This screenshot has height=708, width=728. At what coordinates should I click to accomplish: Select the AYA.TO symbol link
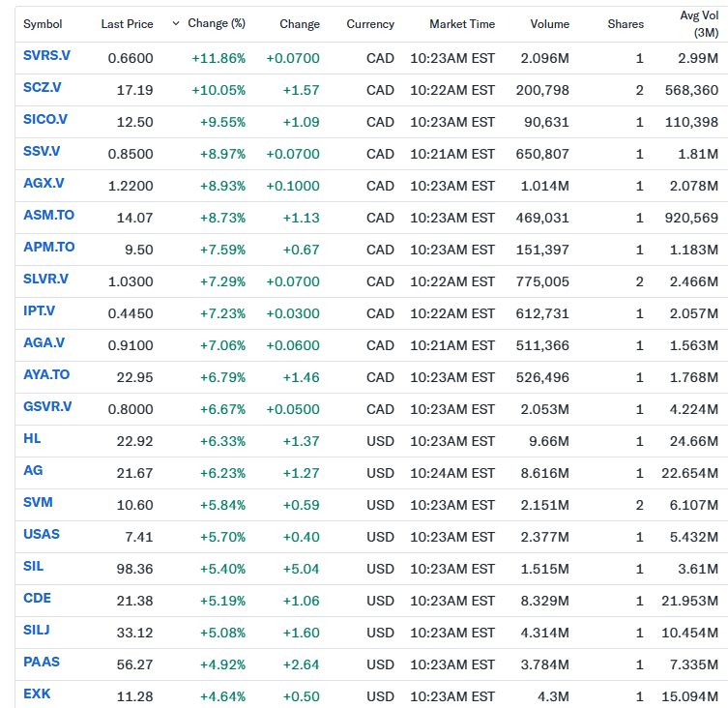46,375
